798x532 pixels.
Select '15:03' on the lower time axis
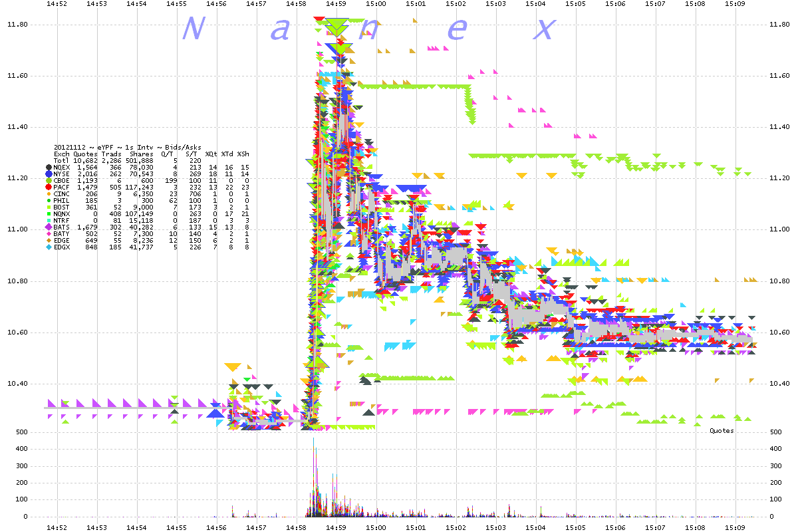pyautogui.click(x=495, y=527)
